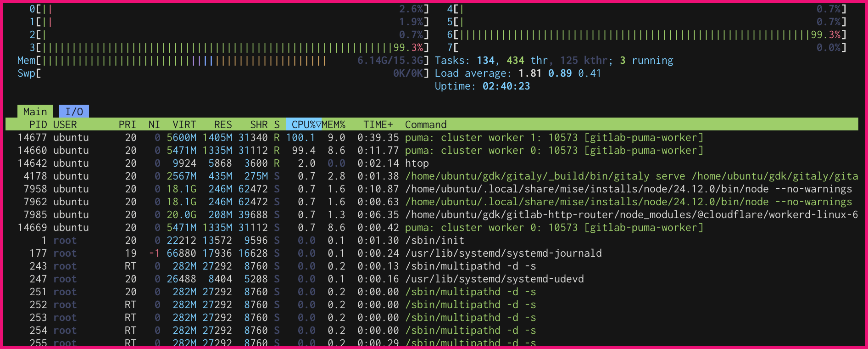This screenshot has width=868, height=349.
Task: Sort by the Command column header
Action: point(426,124)
